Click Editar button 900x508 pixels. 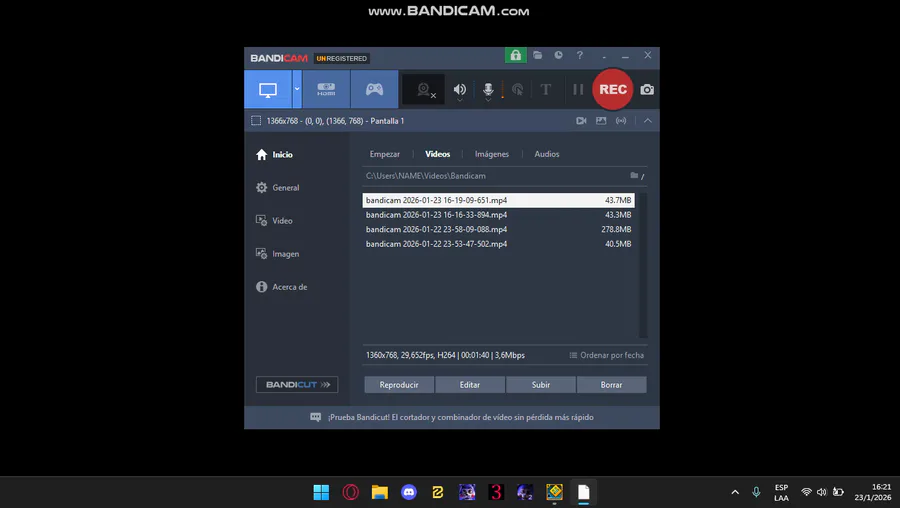coord(470,385)
